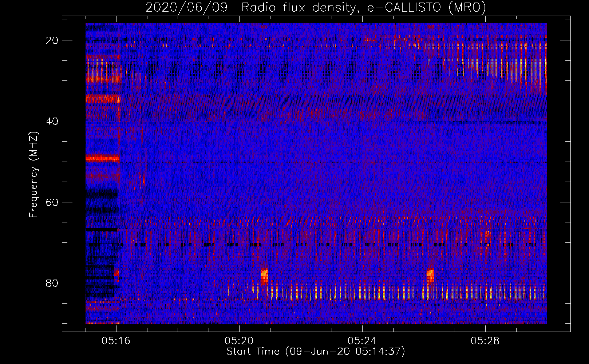Click the 'Frequency (MHZ)' axis label
This screenshot has height=364, width=589.
(x=33, y=175)
